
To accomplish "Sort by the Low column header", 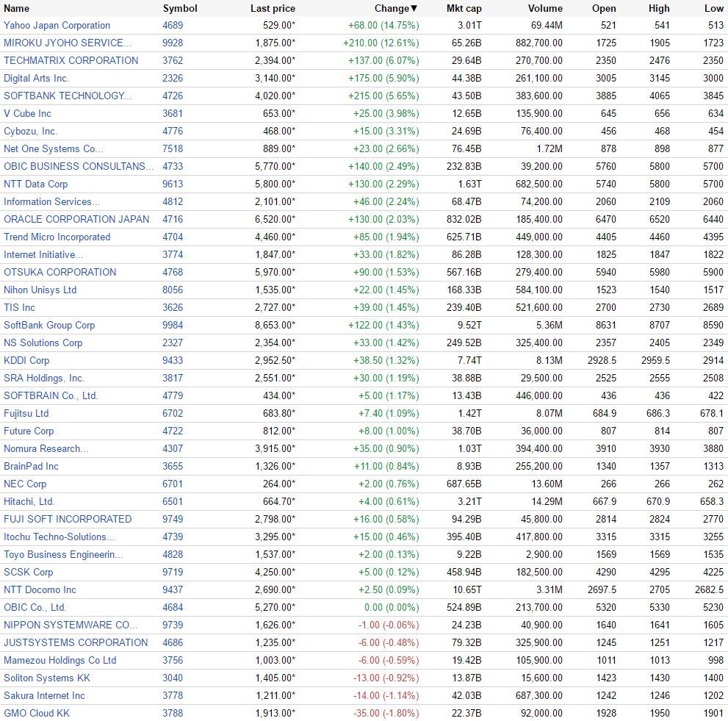I will 713,8.
